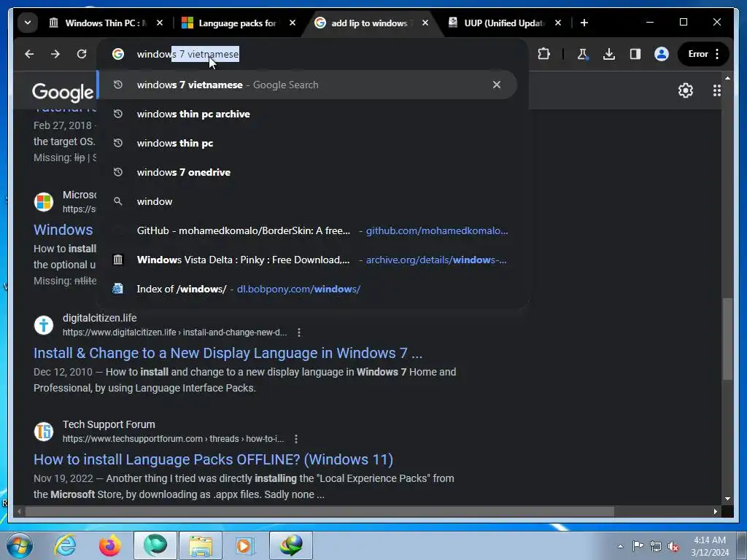Screen dimensions: 747x560
Task: Open the Error menu button
Action: click(703, 54)
